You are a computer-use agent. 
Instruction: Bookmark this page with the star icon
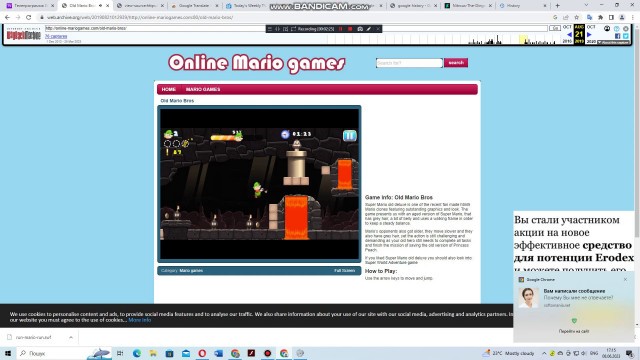point(576,17)
